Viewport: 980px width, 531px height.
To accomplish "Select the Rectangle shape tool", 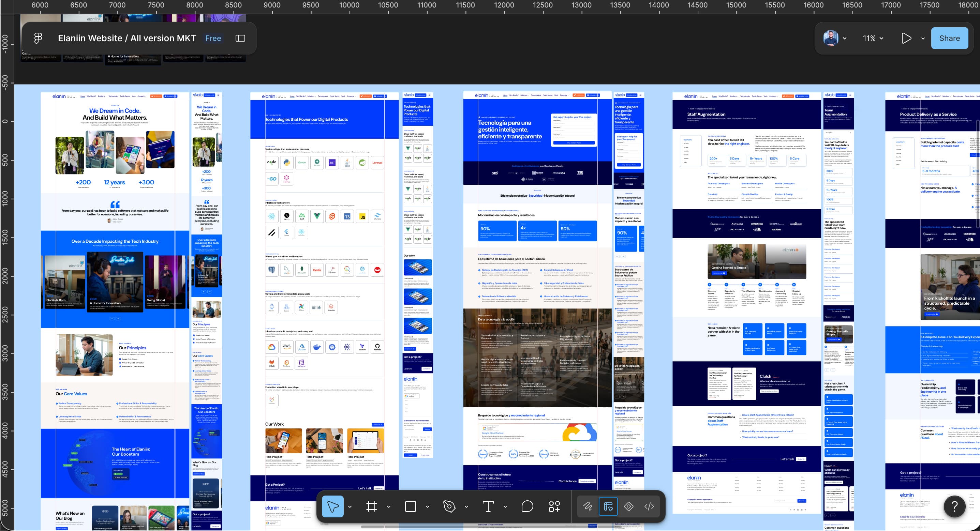I will click(x=411, y=506).
